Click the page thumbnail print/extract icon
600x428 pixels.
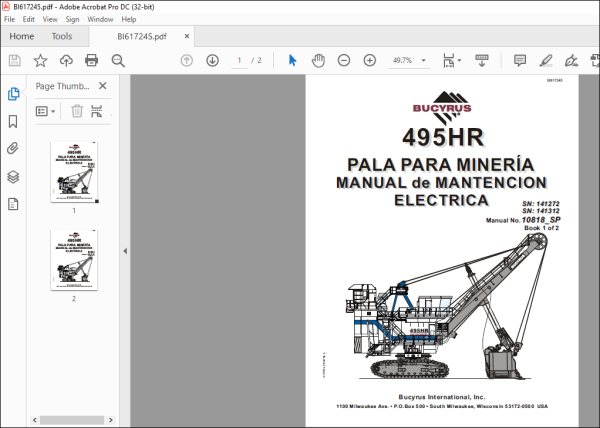(96, 111)
